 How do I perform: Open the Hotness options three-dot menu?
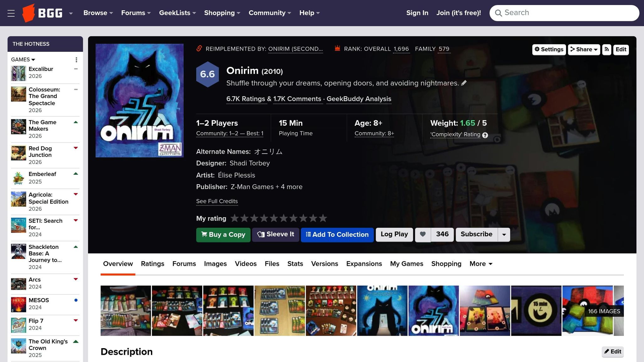coord(76,60)
